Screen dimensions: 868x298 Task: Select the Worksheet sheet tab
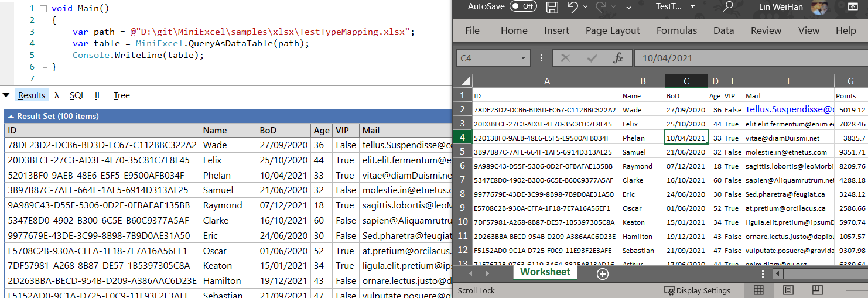coord(545,272)
